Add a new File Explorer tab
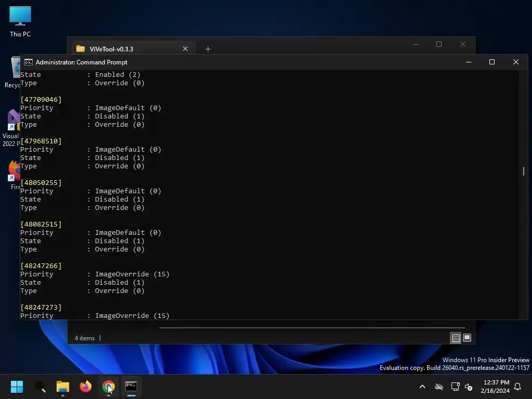Image resolution: width=532 pixels, height=399 pixels. pyautogui.click(x=208, y=49)
